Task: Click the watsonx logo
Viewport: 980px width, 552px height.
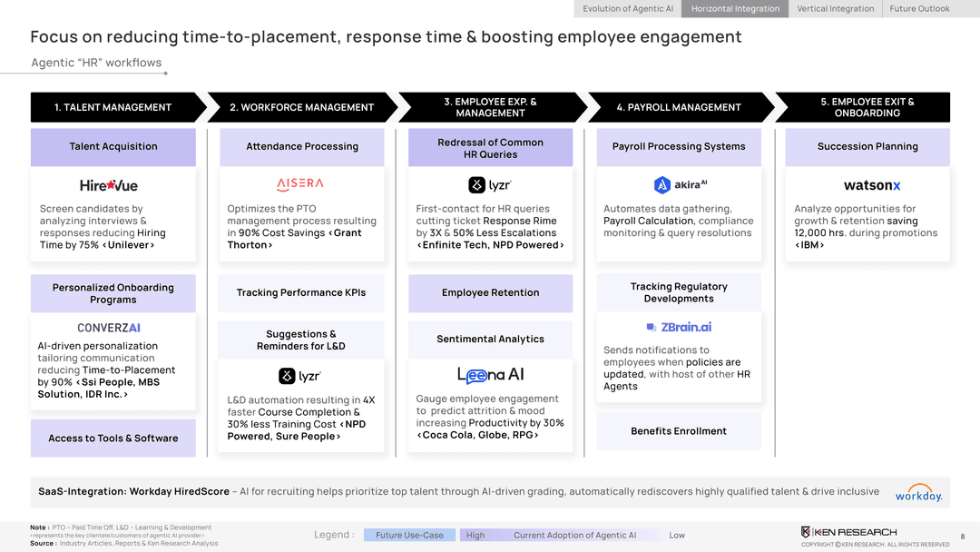Action: pos(871,185)
